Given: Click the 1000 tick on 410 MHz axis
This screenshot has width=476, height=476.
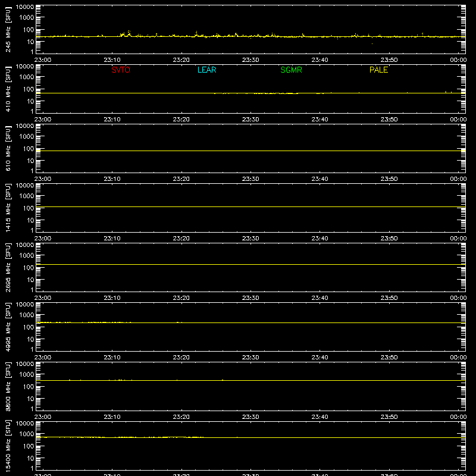Looking at the screenshot, I should point(27,77).
